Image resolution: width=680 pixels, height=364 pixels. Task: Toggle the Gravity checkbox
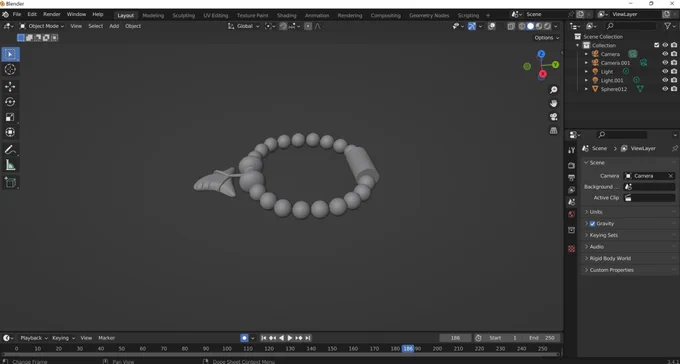point(592,224)
